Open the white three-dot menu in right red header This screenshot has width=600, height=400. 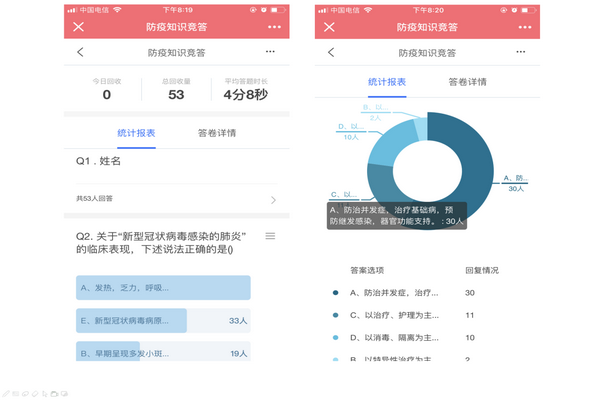tap(520, 28)
